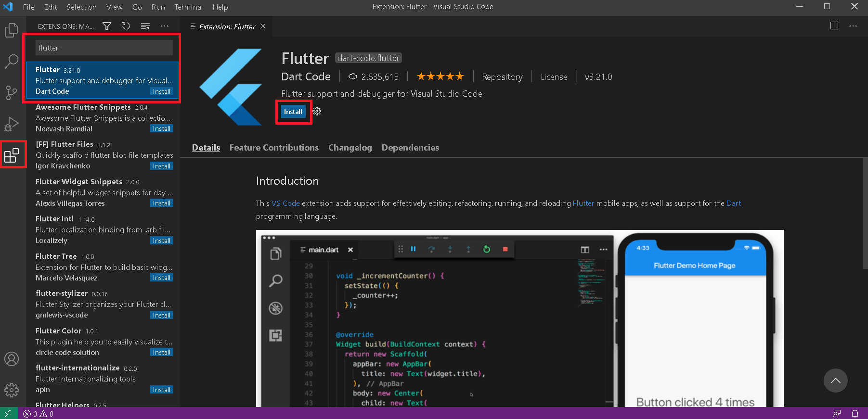
Task: Open the License link
Action: coord(554,77)
